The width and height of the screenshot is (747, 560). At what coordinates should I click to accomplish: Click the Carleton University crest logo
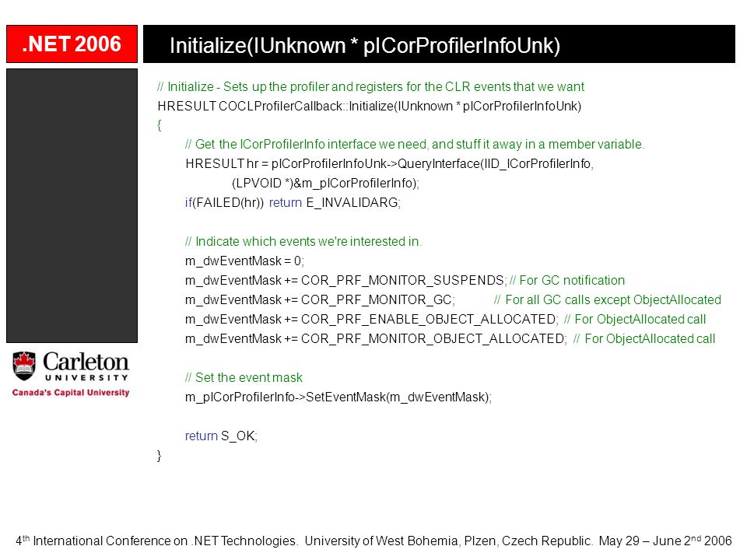coord(24,366)
